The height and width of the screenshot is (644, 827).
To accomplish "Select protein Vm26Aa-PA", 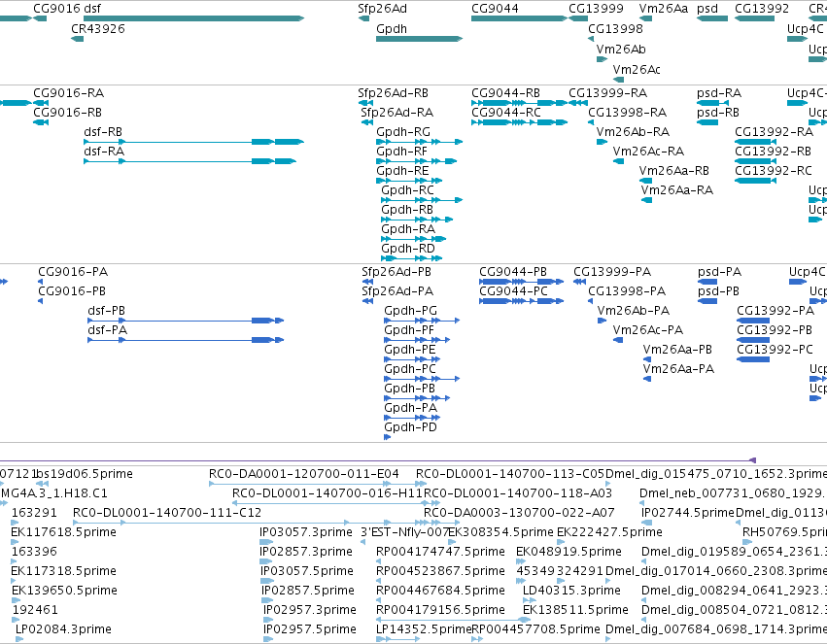I will (647, 379).
